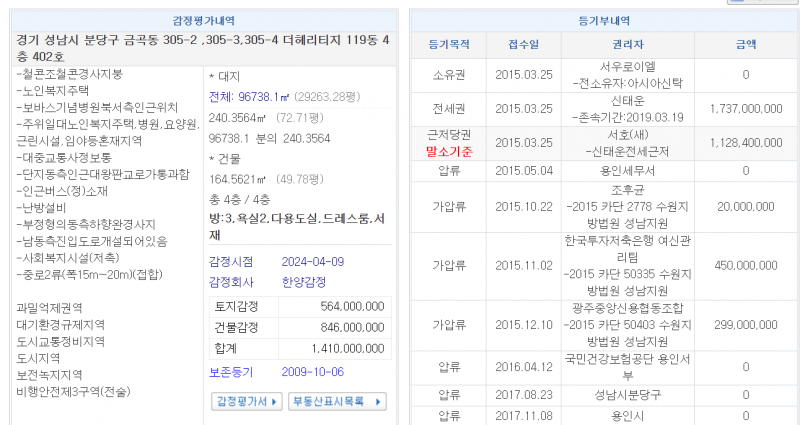
Task: Click the arrow icon on 부동산표시목록 button
Action: 377,401
